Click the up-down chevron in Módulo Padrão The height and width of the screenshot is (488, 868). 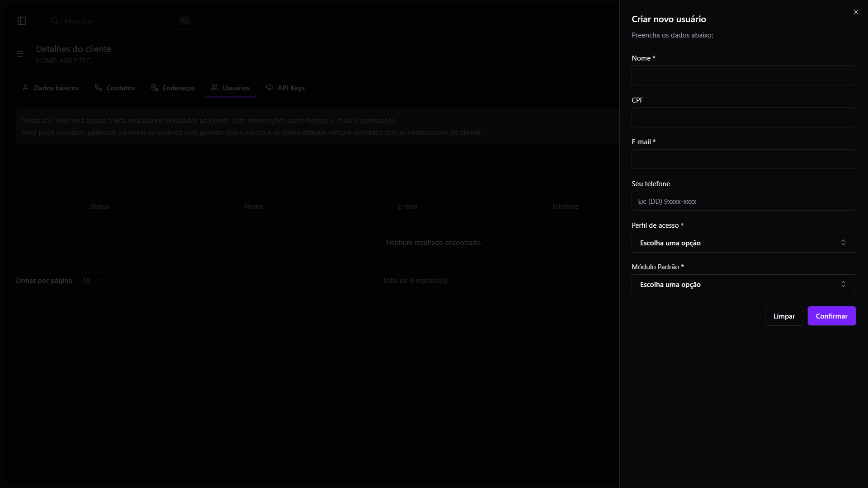(843, 284)
